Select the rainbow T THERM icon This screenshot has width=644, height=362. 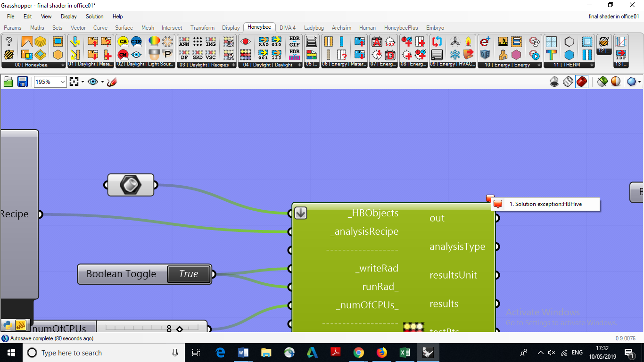(551, 54)
